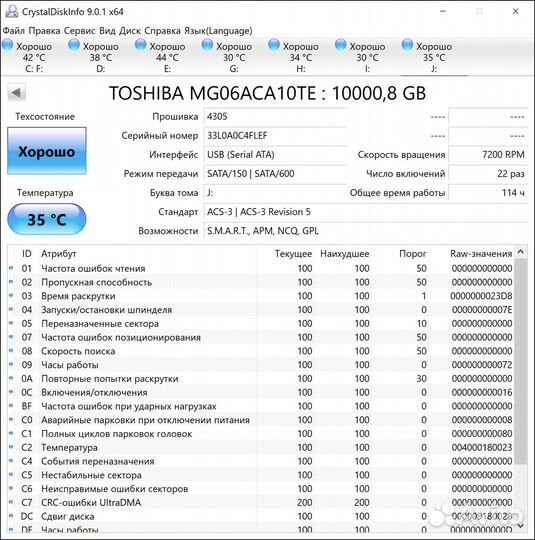
Task: Click raw value 0000000023D8 in row 03
Action: pos(481,296)
